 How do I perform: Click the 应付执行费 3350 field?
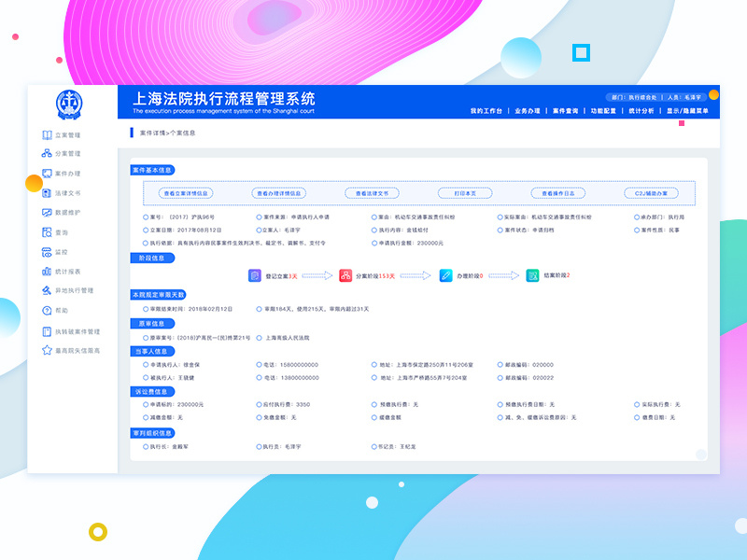click(283, 404)
